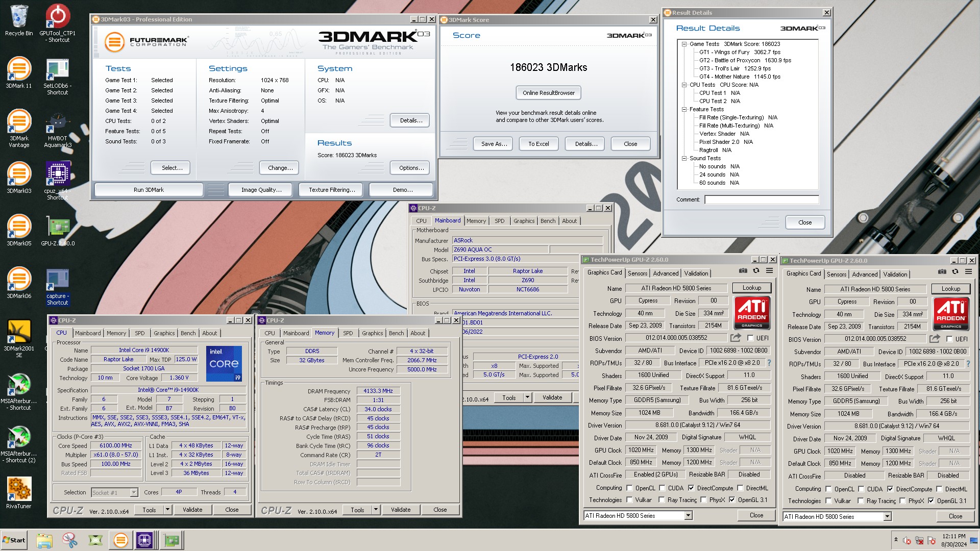Switch to Sensors tab in left GPU-Z
The height and width of the screenshot is (551, 980).
click(638, 273)
